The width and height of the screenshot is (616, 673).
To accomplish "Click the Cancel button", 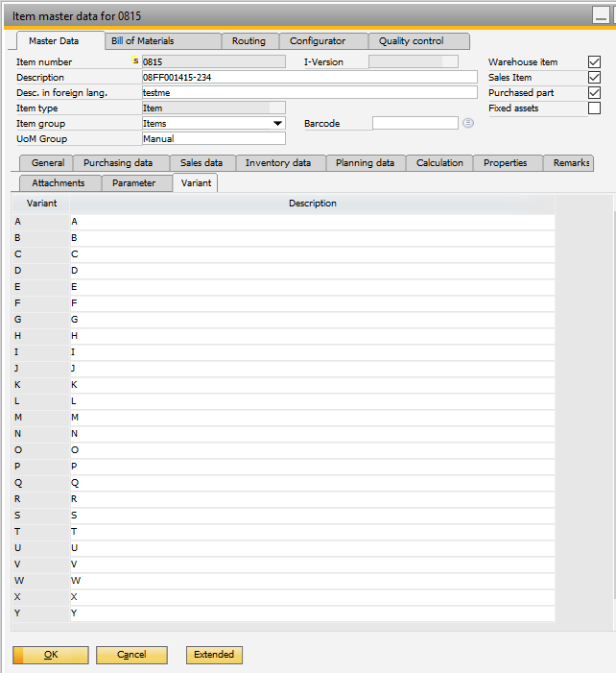I will tap(131, 655).
